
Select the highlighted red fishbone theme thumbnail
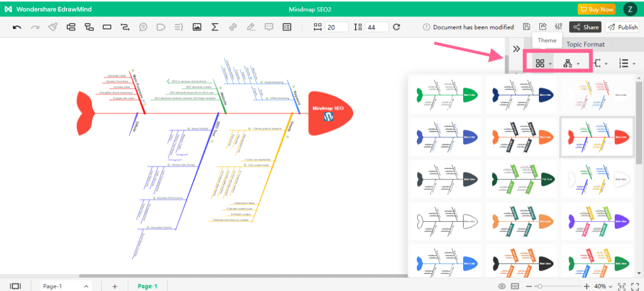pos(597,137)
